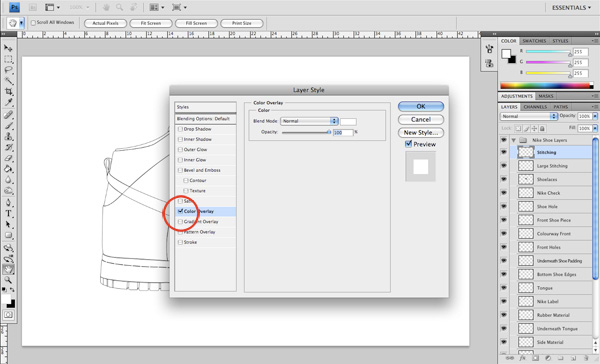Switch to the Channels tab
This screenshot has width=600, height=364.
click(x=535, y=107)
